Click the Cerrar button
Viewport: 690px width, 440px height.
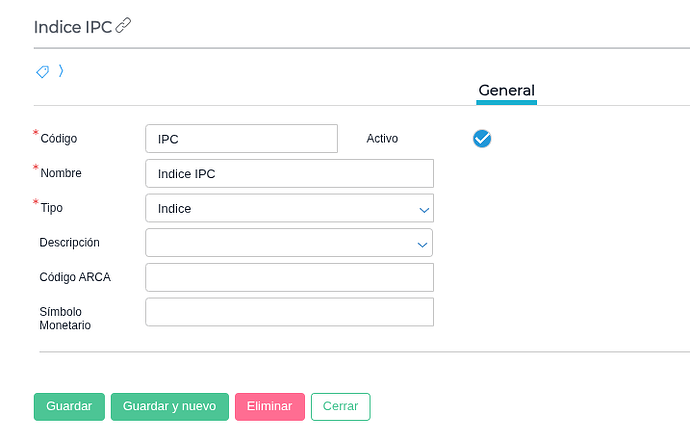click(x=340, y=407)
